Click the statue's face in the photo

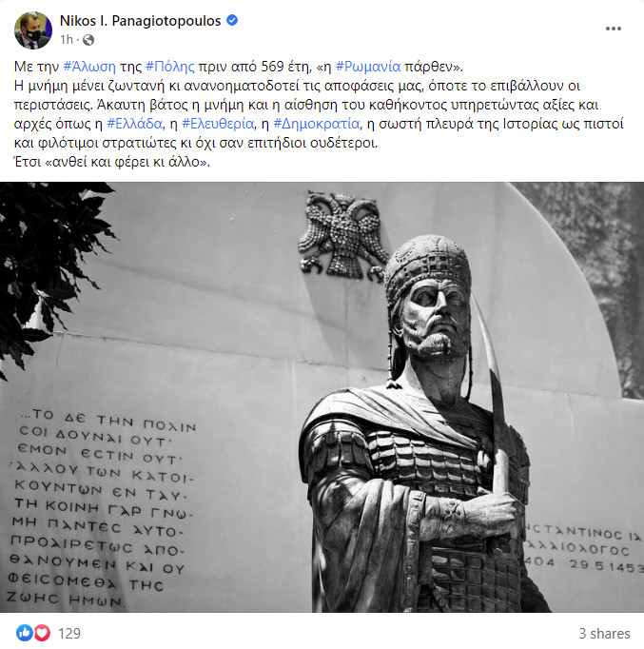(x=437, y=317)
